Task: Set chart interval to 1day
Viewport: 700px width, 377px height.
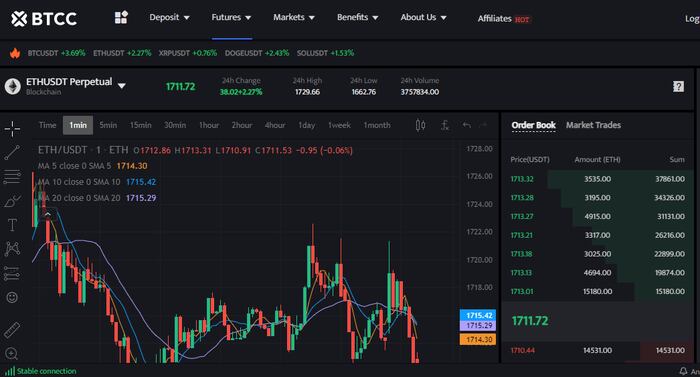Action: tap(307, 125)
